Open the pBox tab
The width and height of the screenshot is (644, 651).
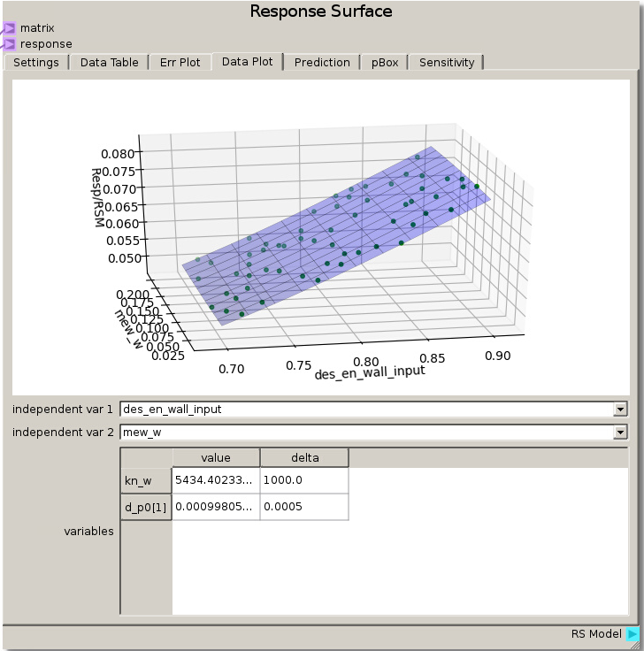(385, 63)
